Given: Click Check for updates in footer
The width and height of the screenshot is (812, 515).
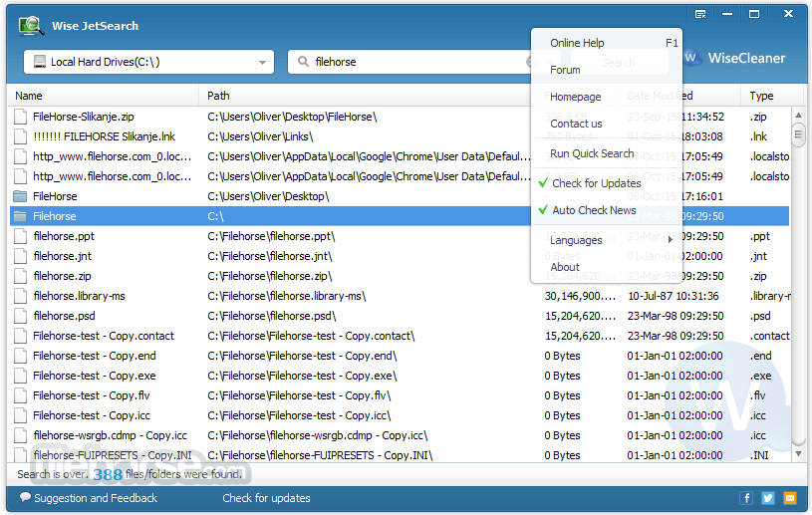Looking at the screenshot, I should click(x=266, y=498).
